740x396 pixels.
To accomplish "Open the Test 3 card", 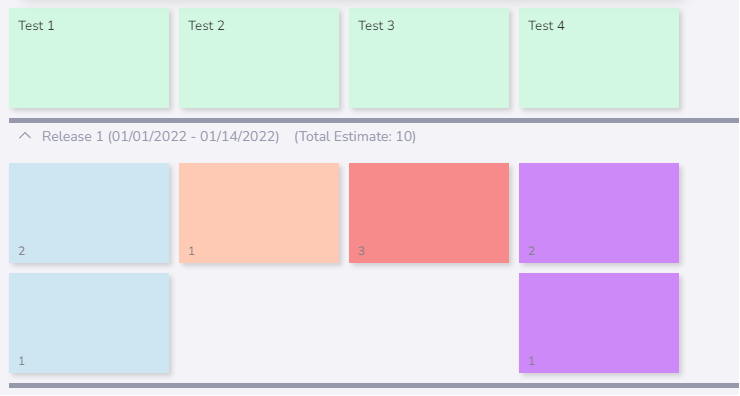I will coord(429,58).
